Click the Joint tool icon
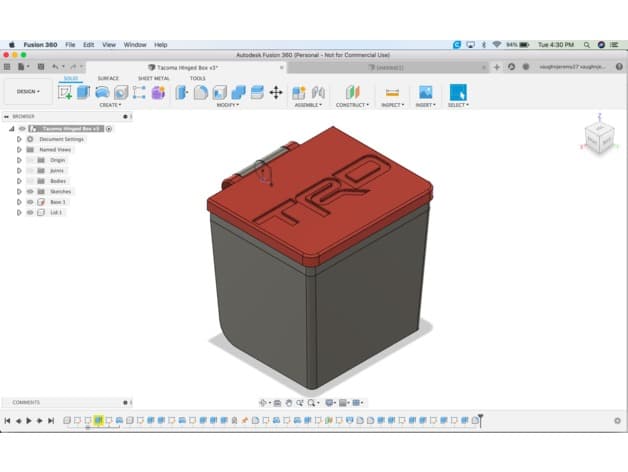This screenshot has width=628, height=472. click(318, 93)
